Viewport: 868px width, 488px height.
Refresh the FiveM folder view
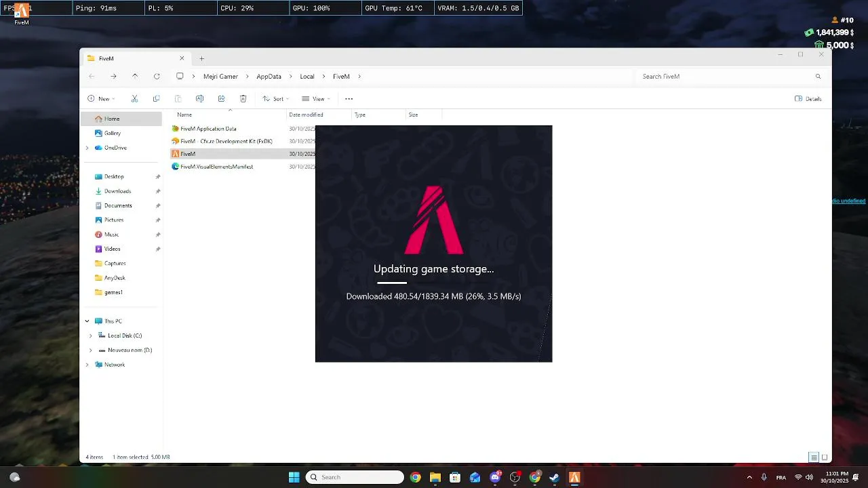[157, 77]
